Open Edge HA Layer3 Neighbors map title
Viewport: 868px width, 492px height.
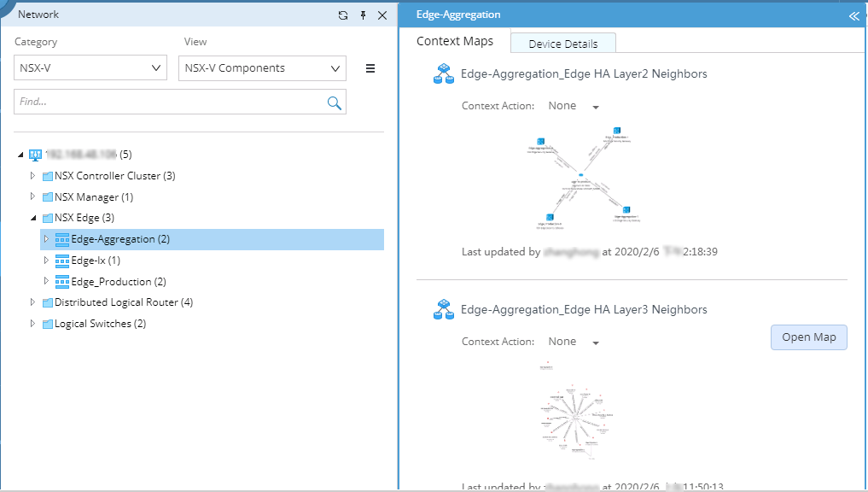tap(584, 310)
